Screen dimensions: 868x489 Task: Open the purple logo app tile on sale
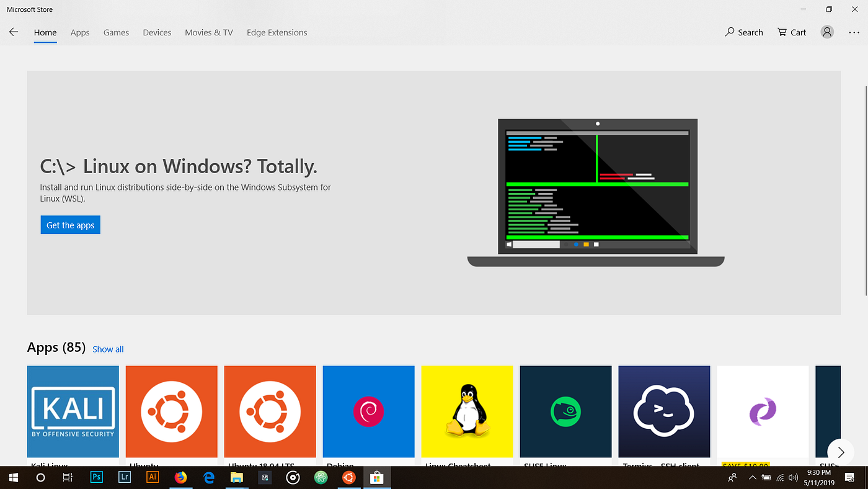coord(763,411)
